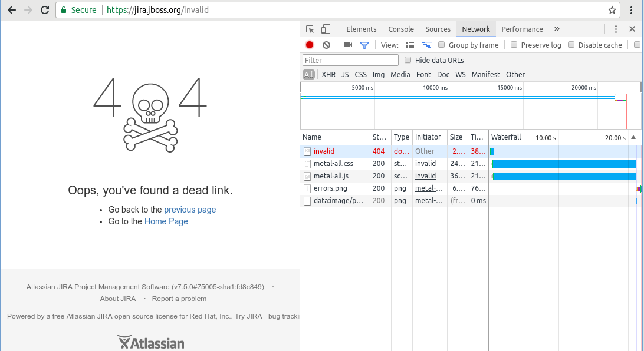Click the Report a problem footer link
Viewport: 644px width, 351px height.
[x=179, y=299]
